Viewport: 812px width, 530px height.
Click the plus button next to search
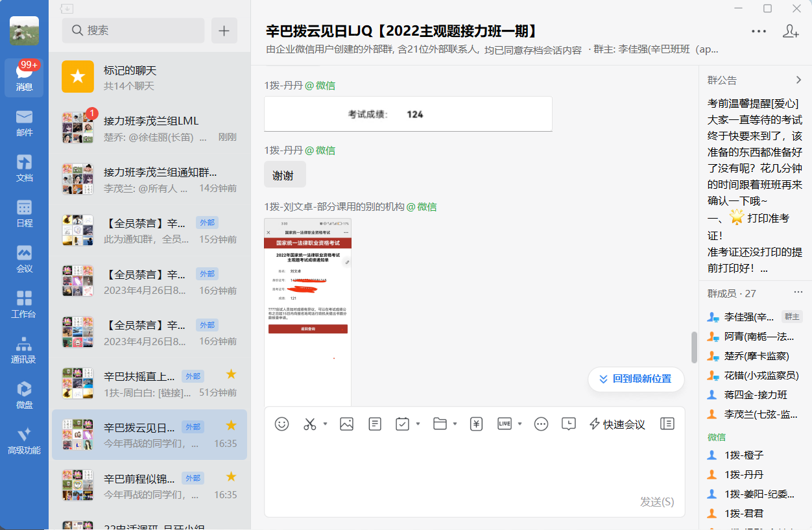point(224,30)
